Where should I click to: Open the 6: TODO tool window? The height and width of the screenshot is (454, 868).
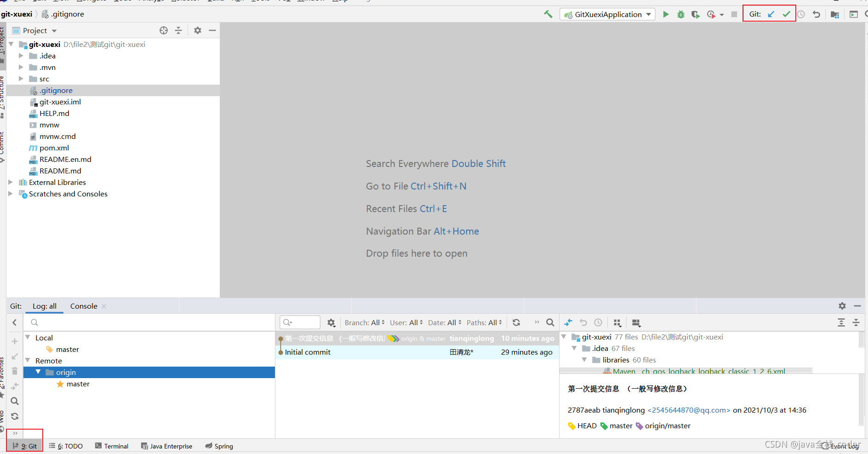[66, 446]
